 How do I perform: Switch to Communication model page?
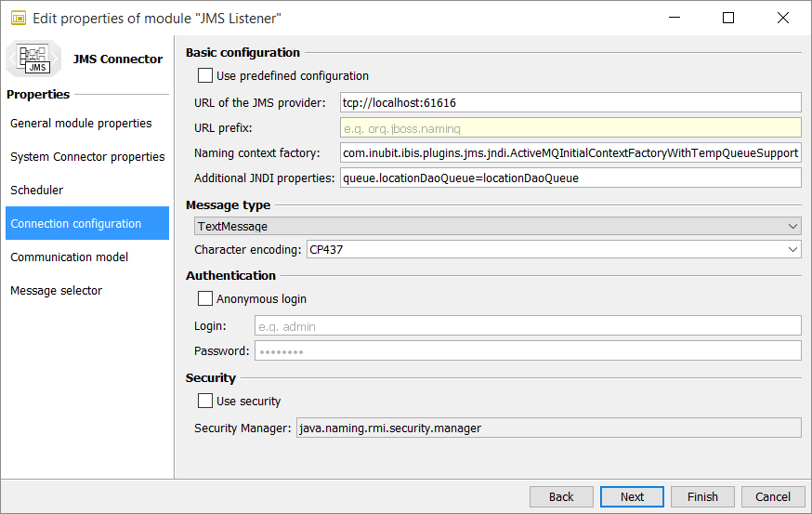70,257
